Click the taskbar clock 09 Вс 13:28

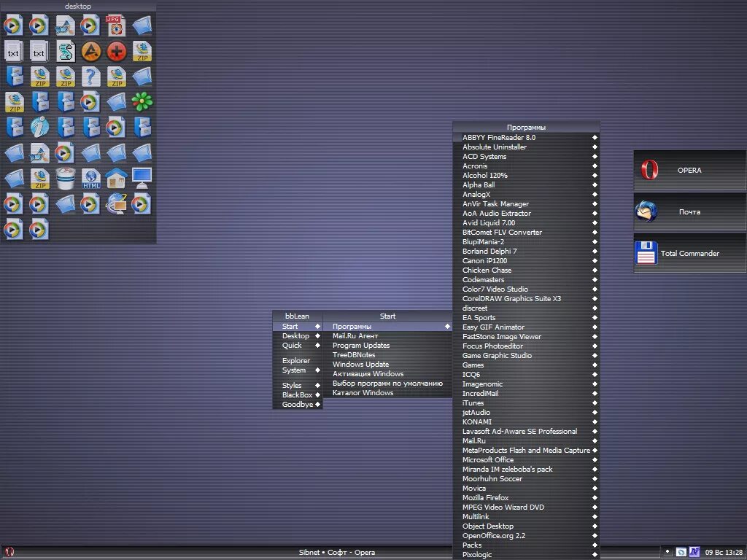724,553
